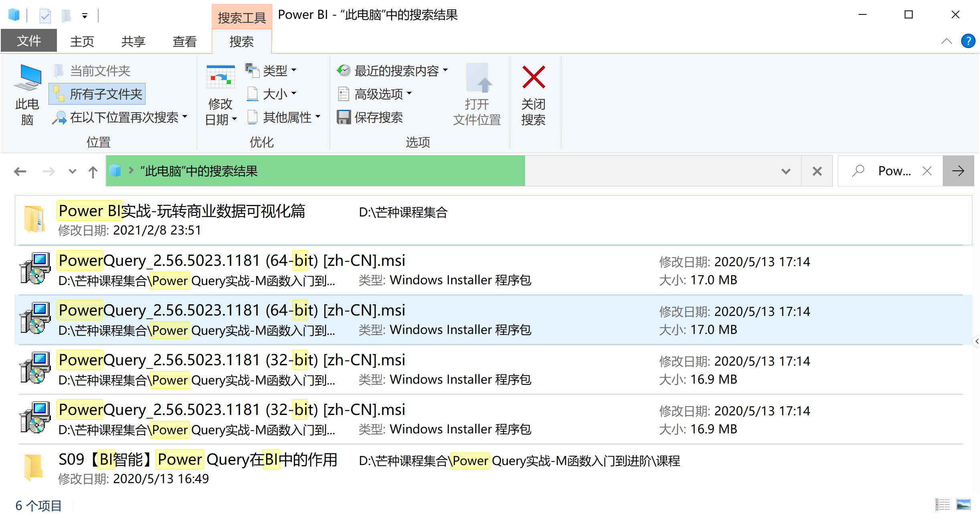Select Current folder (当前文件夹) option
Viewport: 980px width, 518px height.
pos(92,71)
